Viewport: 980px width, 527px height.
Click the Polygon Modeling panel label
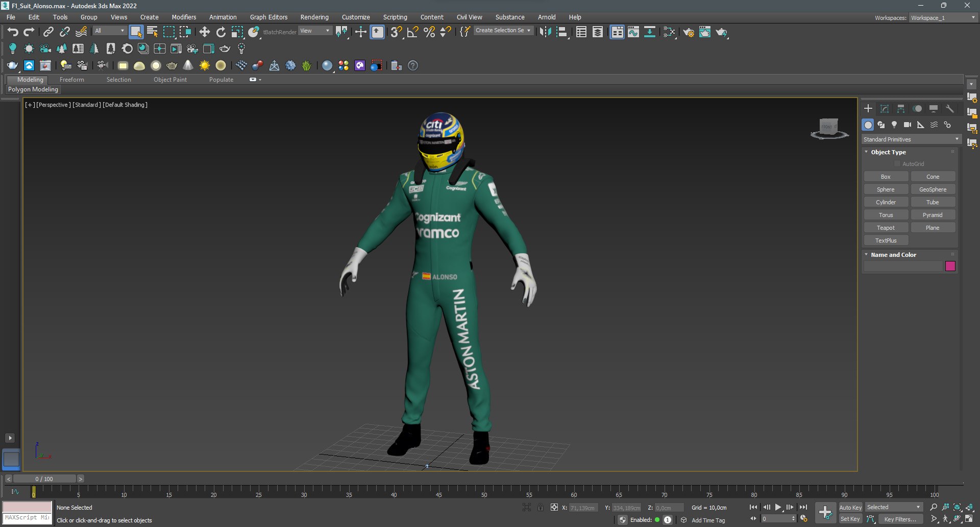[x=33, y=89]
